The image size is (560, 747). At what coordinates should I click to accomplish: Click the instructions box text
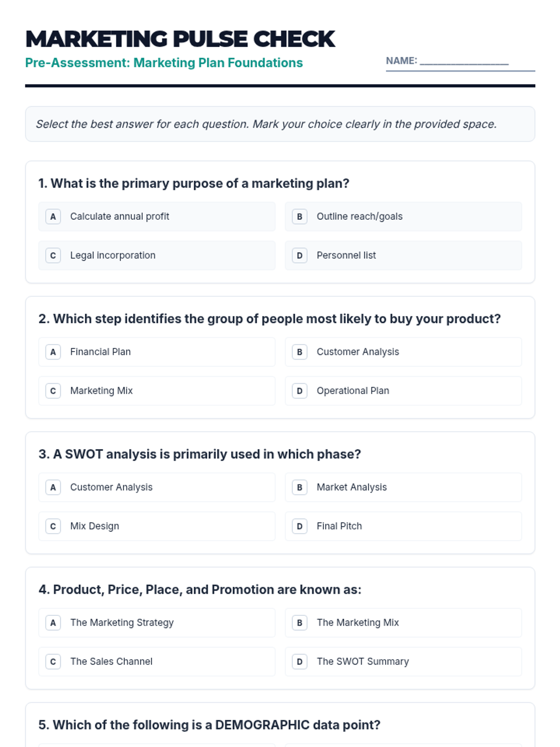[266, 124]
